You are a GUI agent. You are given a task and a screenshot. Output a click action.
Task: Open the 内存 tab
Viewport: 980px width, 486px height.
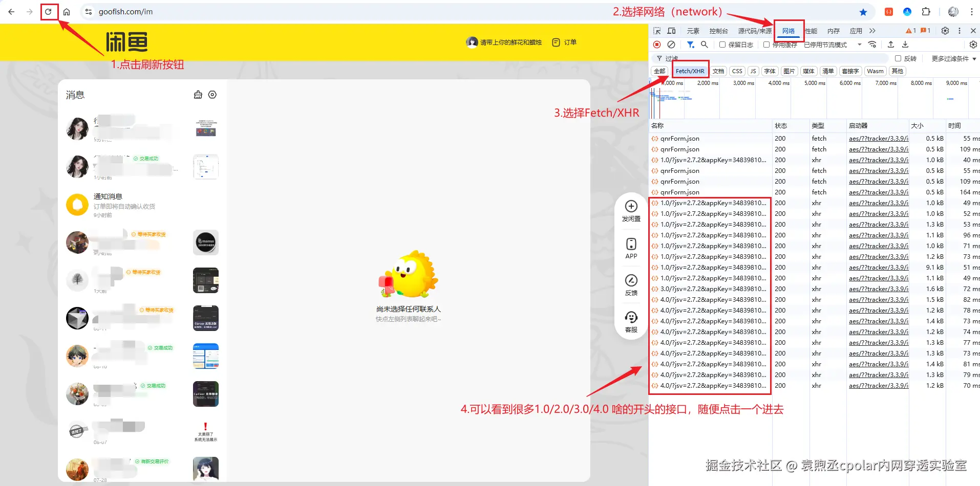pyautogui.click(x=834, y=31)
